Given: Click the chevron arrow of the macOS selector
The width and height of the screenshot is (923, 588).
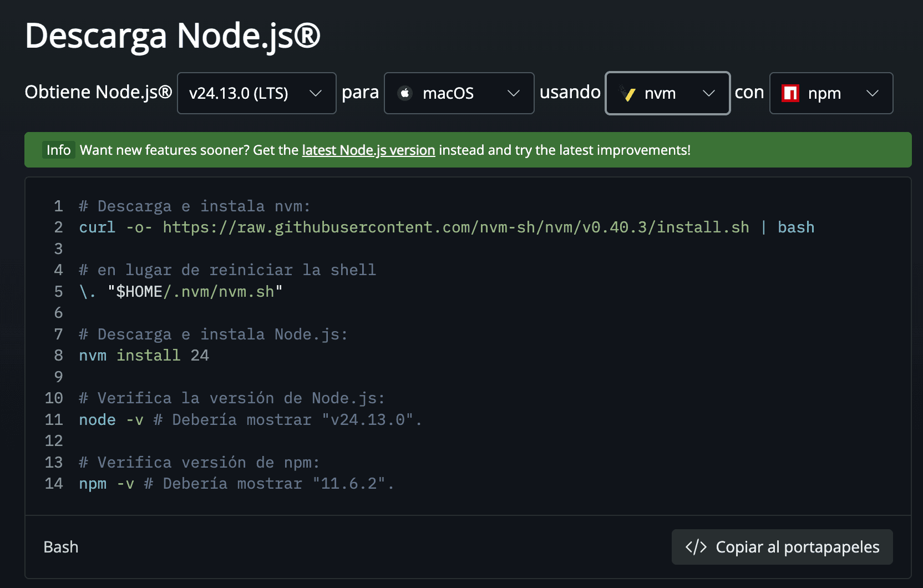Looking at the screenshot, I should point(514,93).
